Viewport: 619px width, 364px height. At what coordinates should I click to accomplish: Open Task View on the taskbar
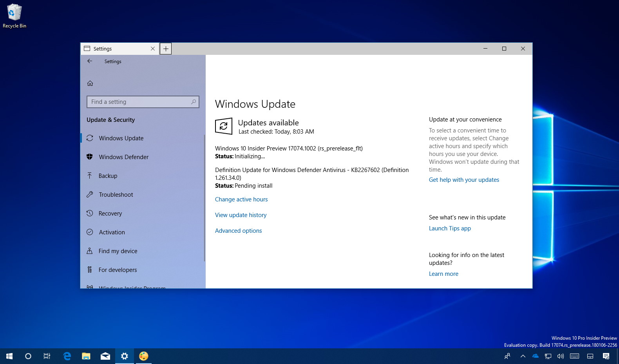(x=47, y=356)
